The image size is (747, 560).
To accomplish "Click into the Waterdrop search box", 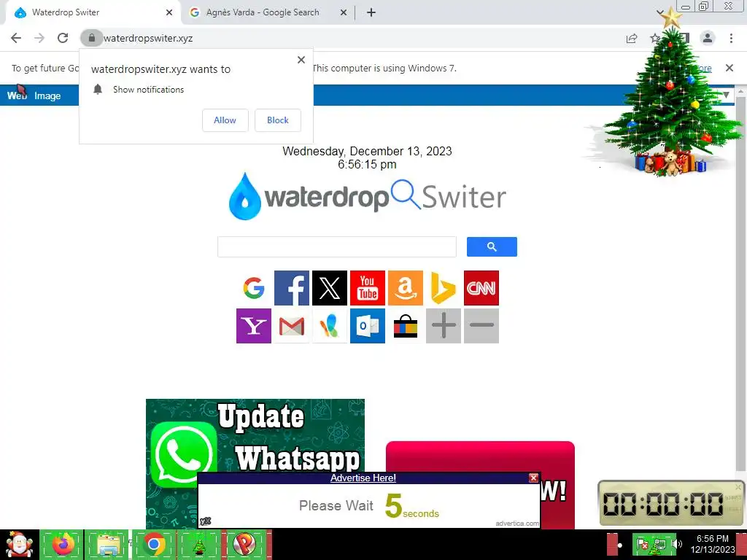I will (x=337, y=246).
